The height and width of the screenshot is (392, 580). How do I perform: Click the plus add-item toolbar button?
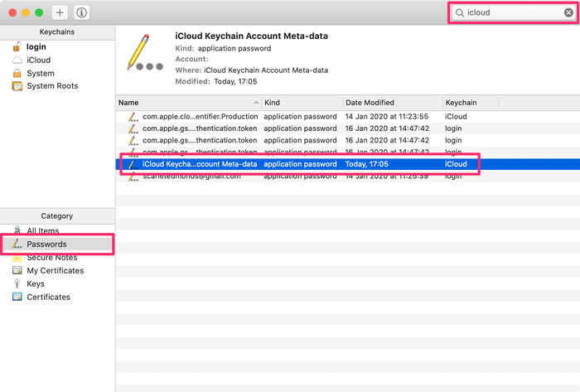click(60, 12)
